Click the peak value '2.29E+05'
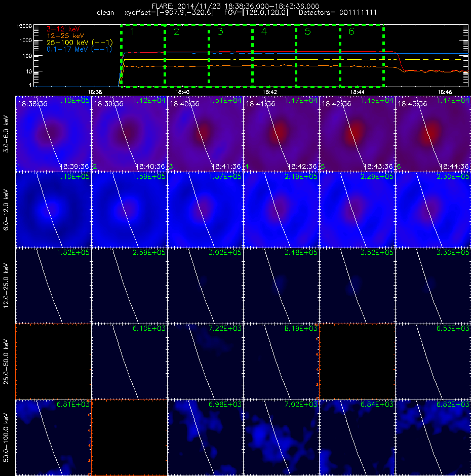The image size is (471, 476). pyautogui.click(x=377, y=176)
